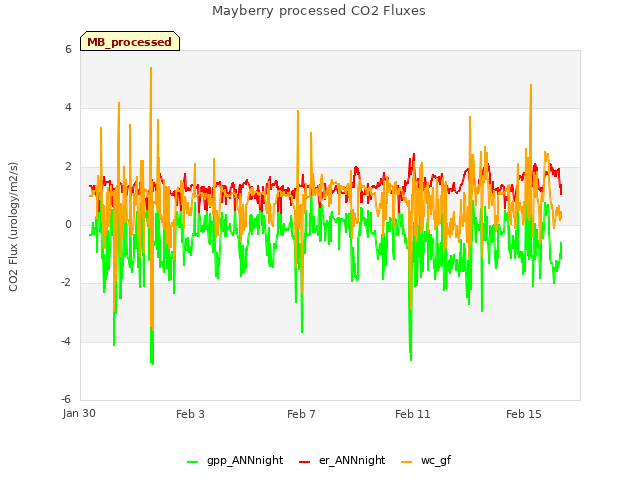Screen dimensions: 640x480
Task: Click the Feb 7 x-axis label
Action: (x=301, y=414)
